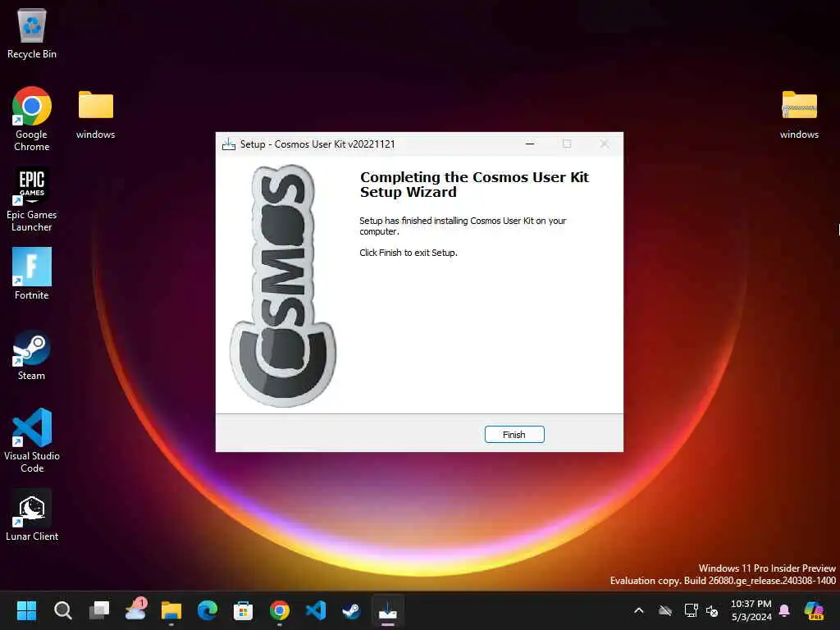
Task: Open the clock showing 10:37 PM
Action: [x=751, y=610]
